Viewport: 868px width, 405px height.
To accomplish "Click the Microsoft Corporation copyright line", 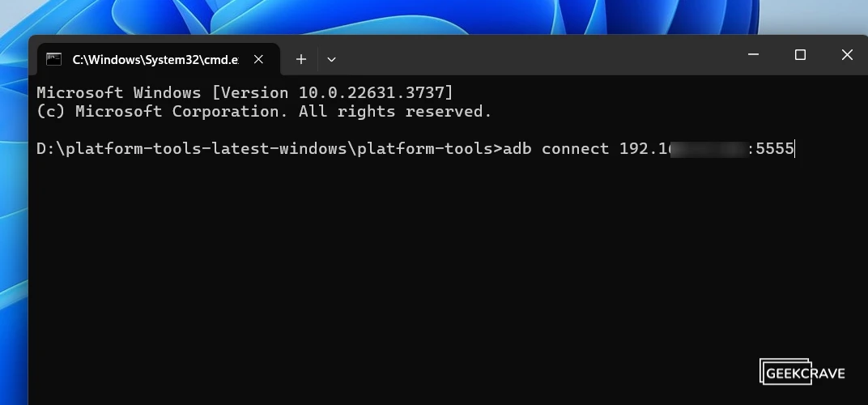I will click(264, 111).
